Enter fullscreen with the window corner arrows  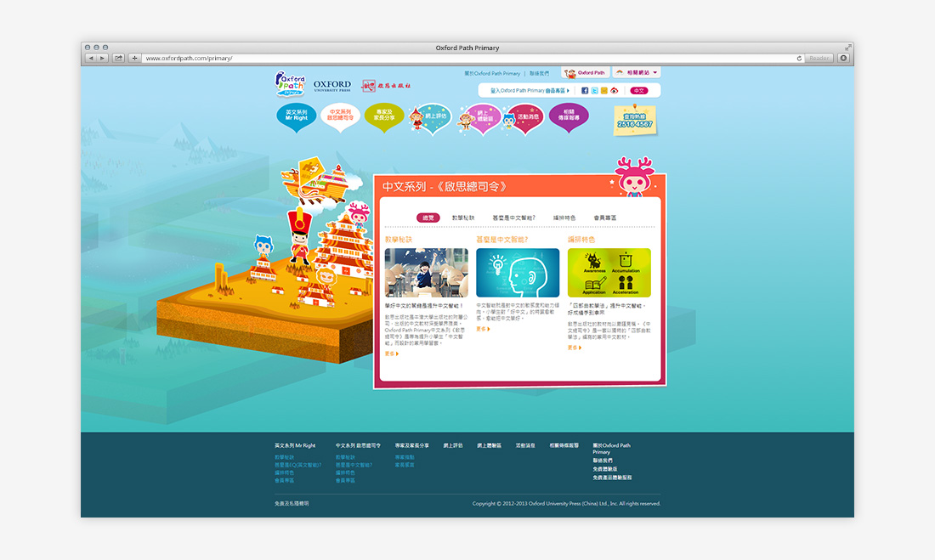[x=848, y=47]
